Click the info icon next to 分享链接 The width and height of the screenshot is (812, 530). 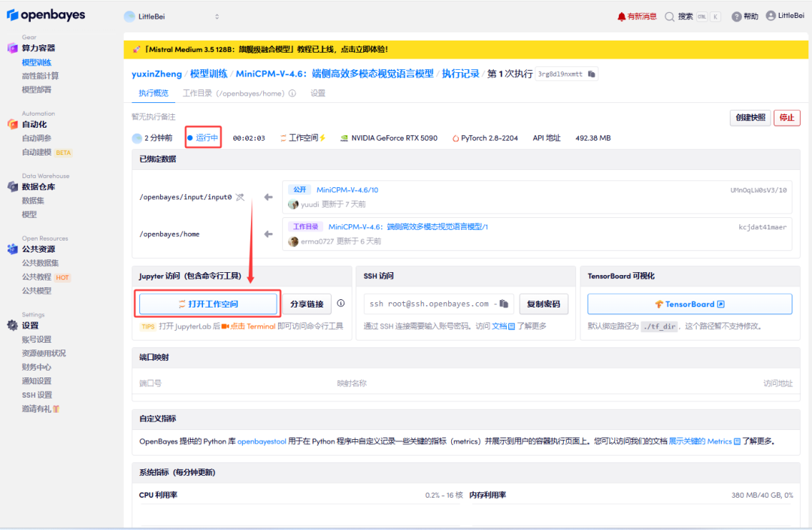(341, 303)
